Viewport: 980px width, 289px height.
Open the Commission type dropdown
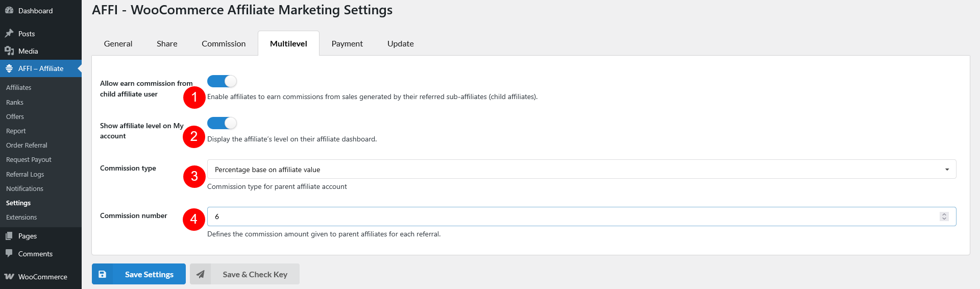581,169
